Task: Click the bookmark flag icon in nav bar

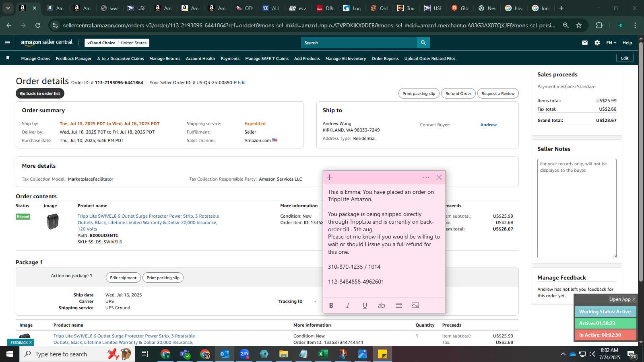Action: (8, 58)
